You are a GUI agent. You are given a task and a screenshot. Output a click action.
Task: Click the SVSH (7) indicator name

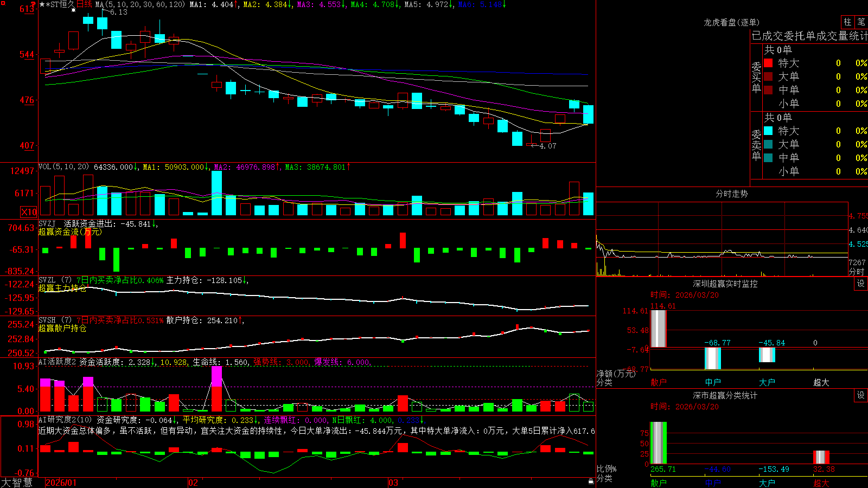(55, 320)
